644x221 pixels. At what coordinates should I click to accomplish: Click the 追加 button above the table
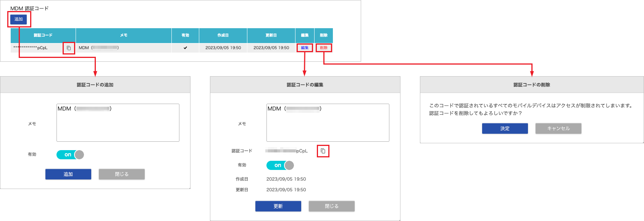coord(19,19)
